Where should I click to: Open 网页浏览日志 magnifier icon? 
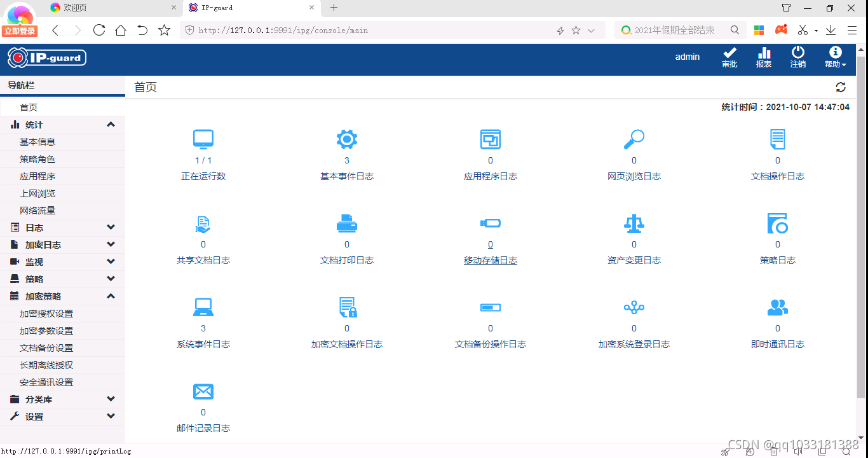coord(634,139)
